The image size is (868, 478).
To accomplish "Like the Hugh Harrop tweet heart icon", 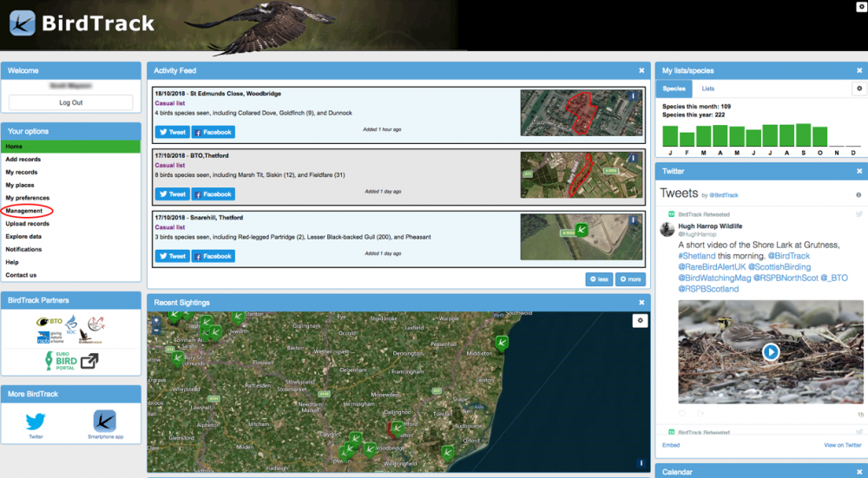I will 684,415.
